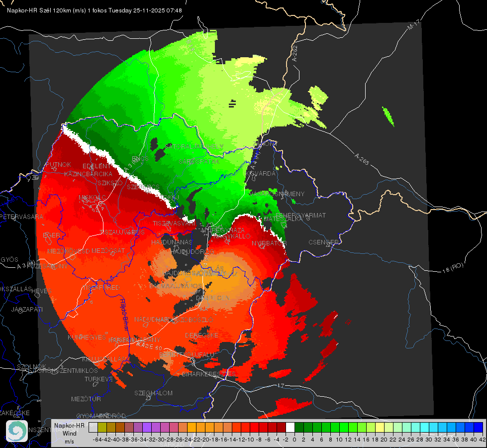This screenshot has width=487, height=448.
Task: Click the white zero-velocity swatch in legend
Action: [290, 427]
